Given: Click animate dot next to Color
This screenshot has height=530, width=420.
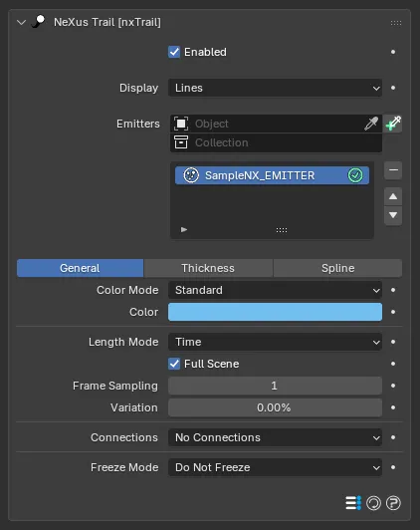Looking at the screenshot, I should point(393,312).
